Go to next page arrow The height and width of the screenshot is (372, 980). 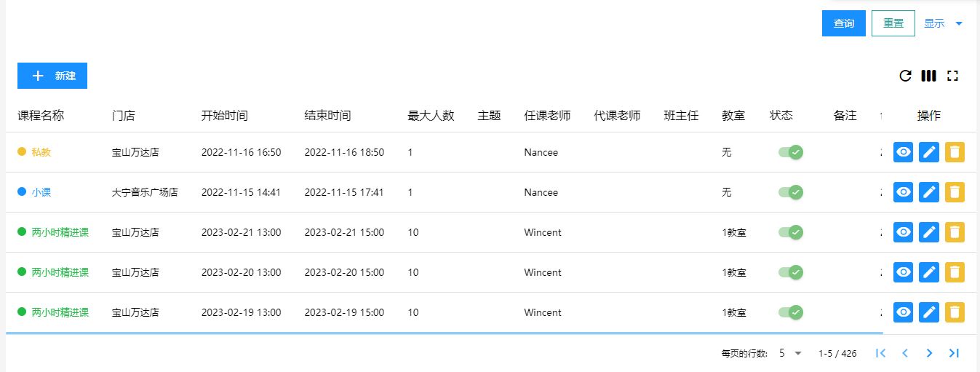[929, 353]
